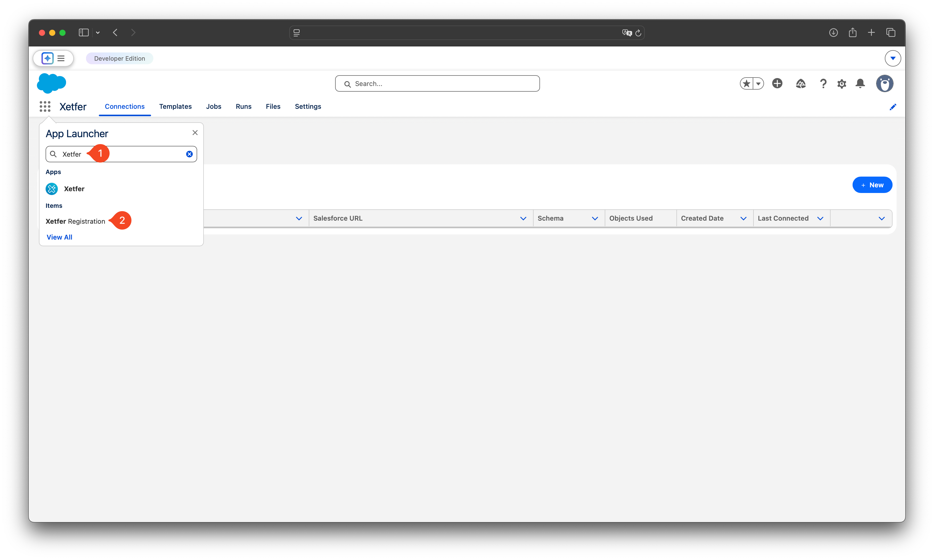Open Setup via the gear icon
This screenshot has height=560, width=934.
point(842,83)
